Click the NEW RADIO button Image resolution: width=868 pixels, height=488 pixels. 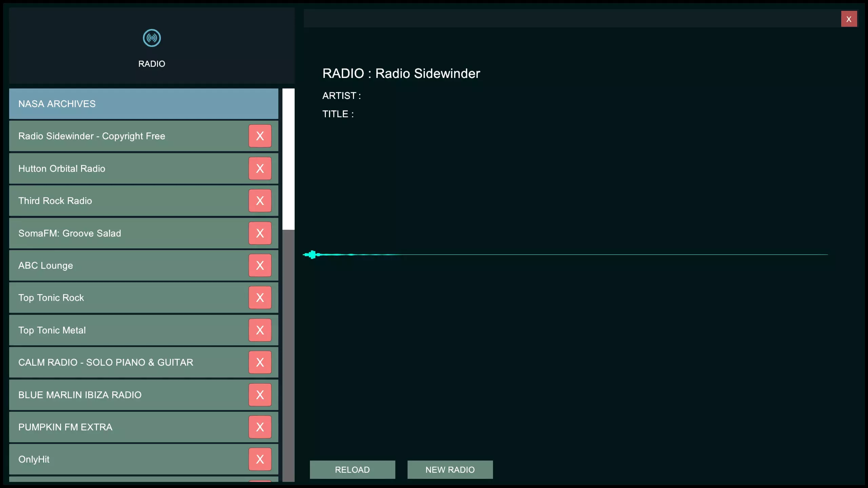tap(450, 470)
